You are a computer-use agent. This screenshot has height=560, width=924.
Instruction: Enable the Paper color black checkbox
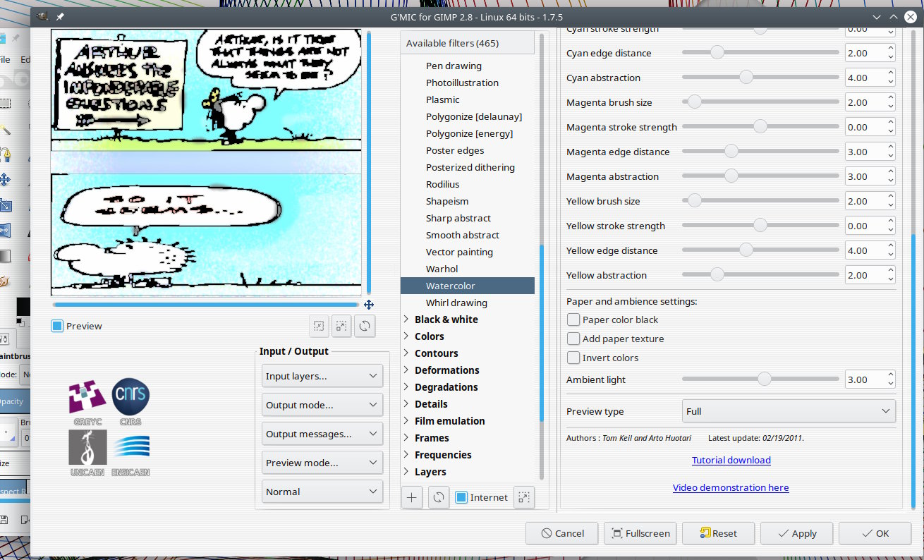pyautogui.click(x=573, y=319)
